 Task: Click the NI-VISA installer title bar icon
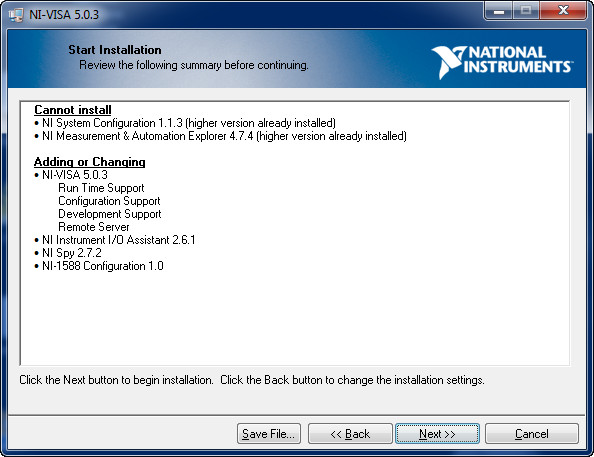pyautogui.click(x=16, y=15)
